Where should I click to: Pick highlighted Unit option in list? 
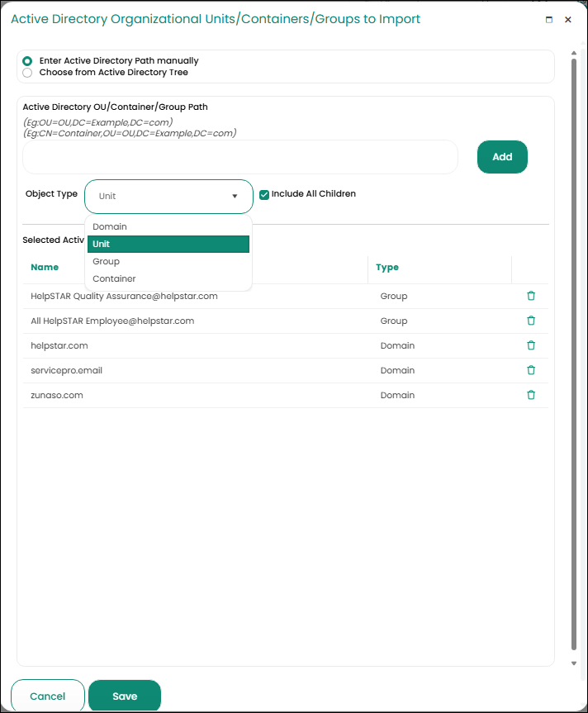[x=168, y=244]
